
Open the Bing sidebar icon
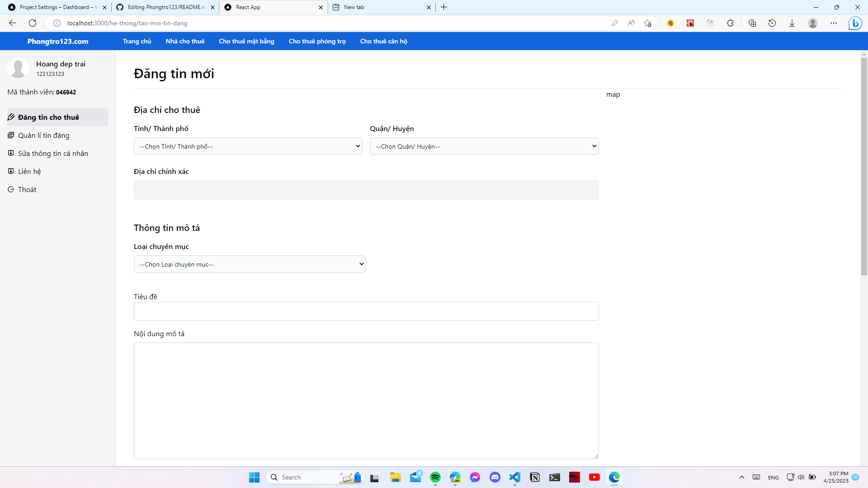[855, 23]
